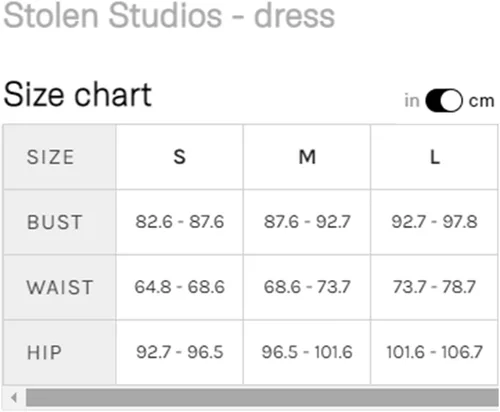Select bust cell 82.6 - 87.6
Viewport: 500px width, 412px height.
coord(179,222)
